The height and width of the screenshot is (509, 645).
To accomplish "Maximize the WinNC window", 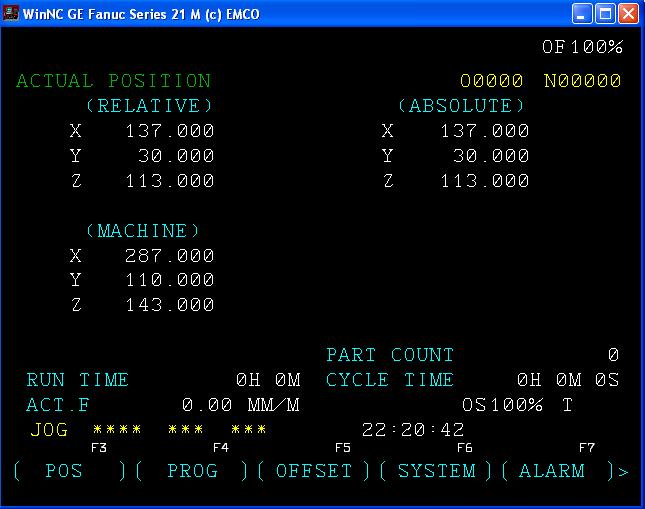I will tap(605, 14).
